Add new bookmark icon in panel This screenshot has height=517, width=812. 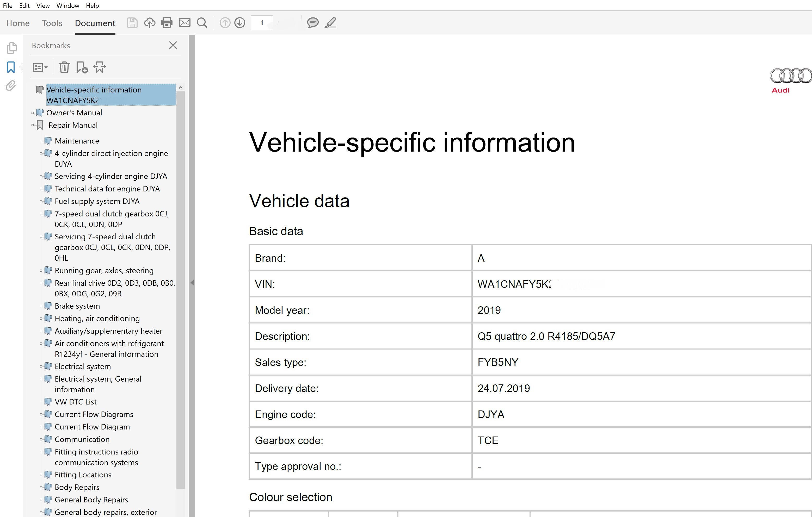82,67
